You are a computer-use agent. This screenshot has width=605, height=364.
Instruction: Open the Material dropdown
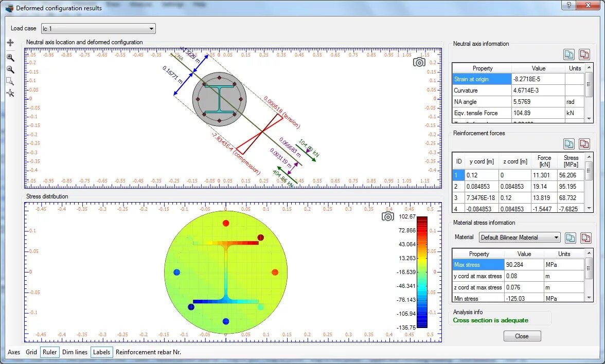[520, 238]
